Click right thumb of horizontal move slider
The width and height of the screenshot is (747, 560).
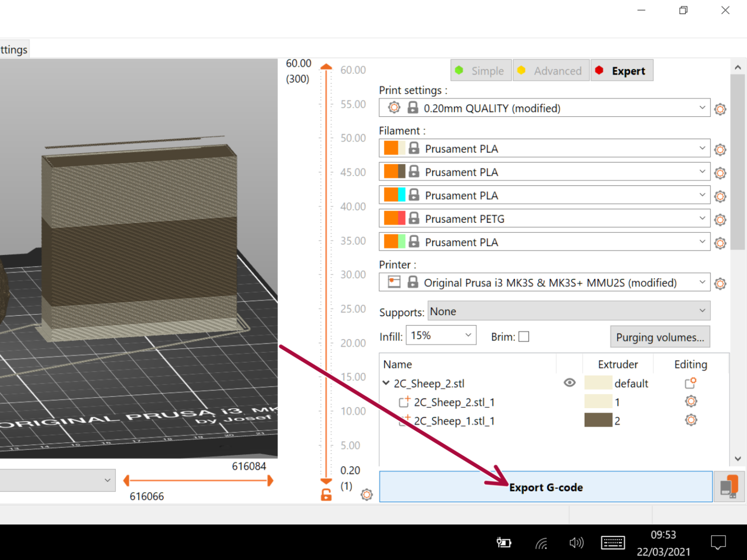(x=270, y=481)
